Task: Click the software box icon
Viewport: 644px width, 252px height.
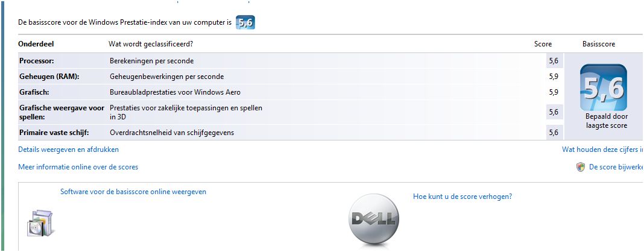Action: pos(40,223)
